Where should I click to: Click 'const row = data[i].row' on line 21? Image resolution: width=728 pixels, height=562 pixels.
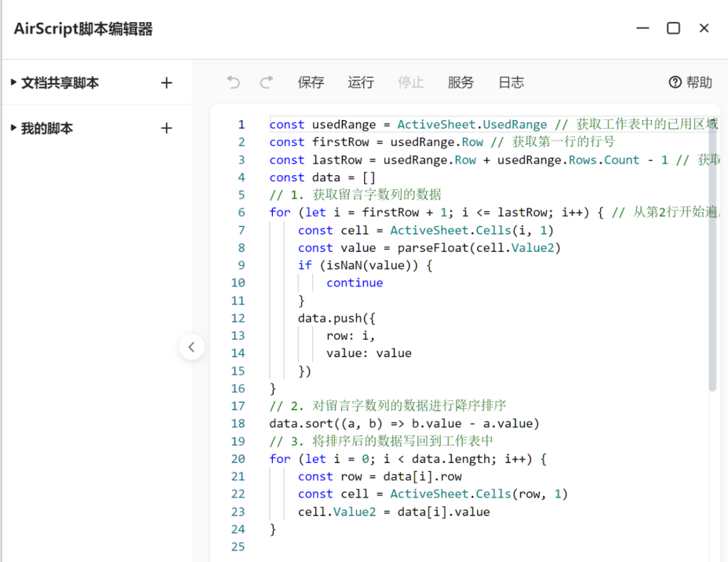tap(380, 477)
